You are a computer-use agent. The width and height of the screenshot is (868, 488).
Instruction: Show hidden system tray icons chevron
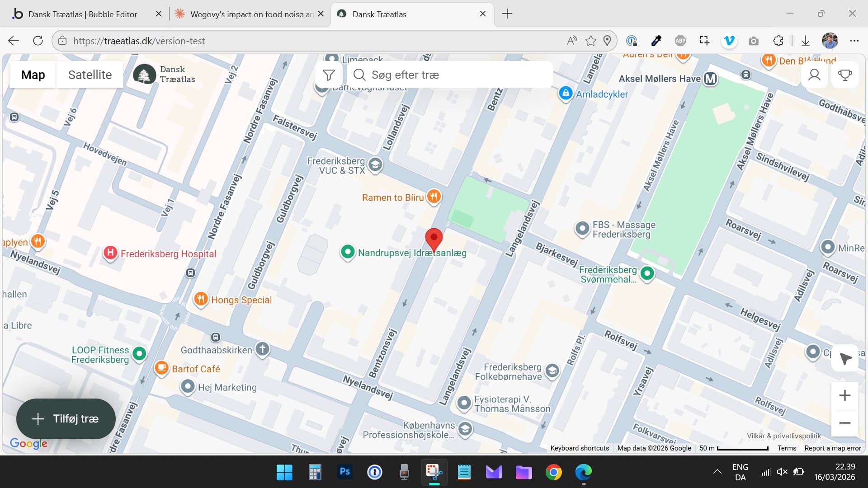click(x=717, y=472)
